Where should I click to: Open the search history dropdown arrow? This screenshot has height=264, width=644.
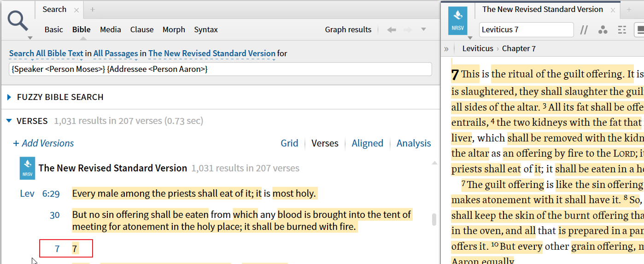point(423,29)
